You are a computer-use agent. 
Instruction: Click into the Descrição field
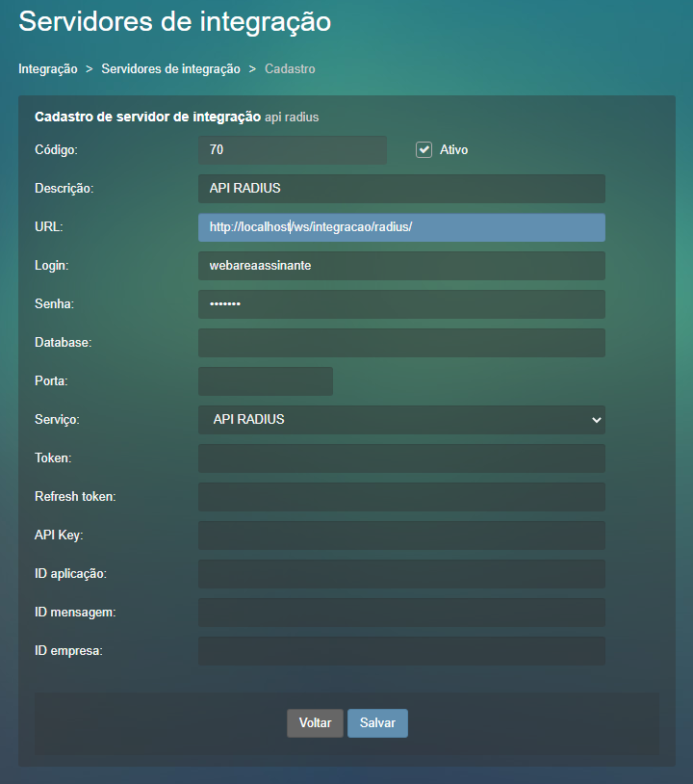click(x=401, y=189)
